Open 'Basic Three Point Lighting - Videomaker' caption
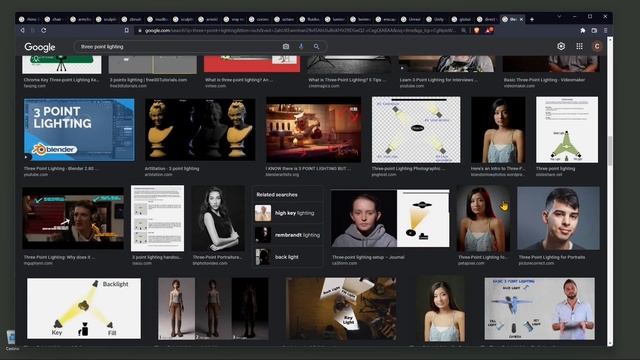This screenshot has width=640, height=360. (544, 80)
